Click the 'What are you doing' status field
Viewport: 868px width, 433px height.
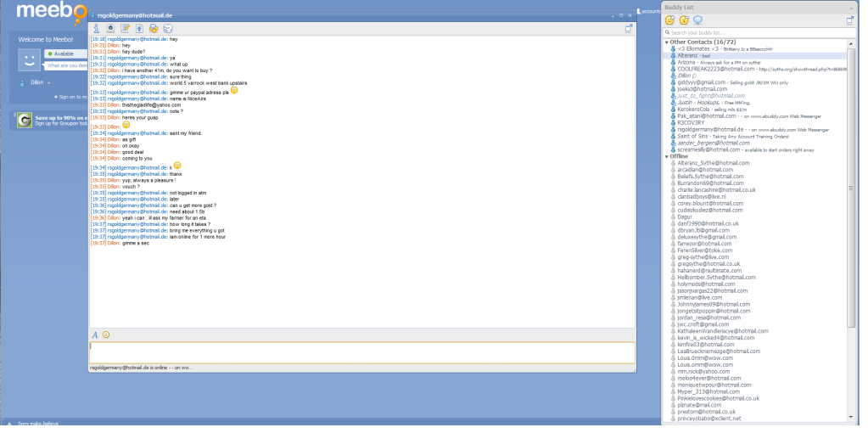66,65
